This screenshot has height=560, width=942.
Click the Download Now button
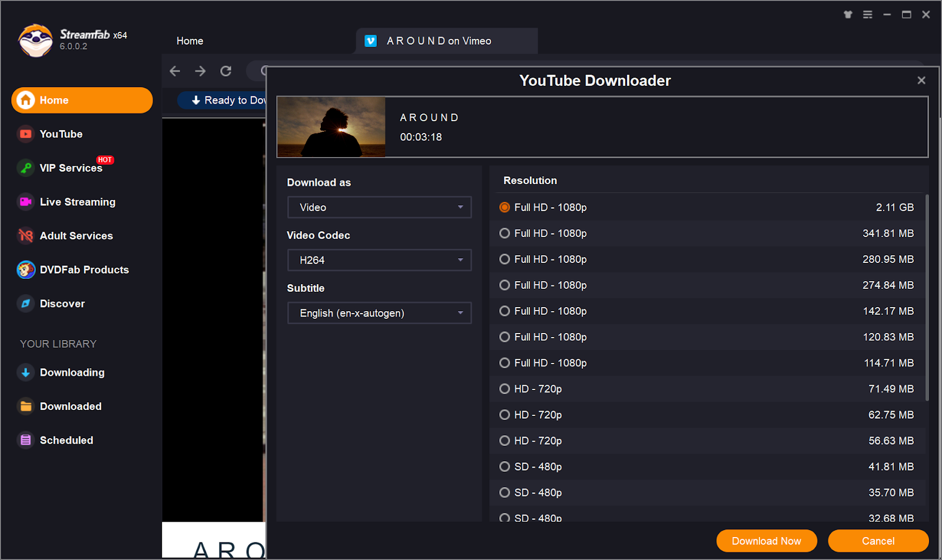[767, 541]
